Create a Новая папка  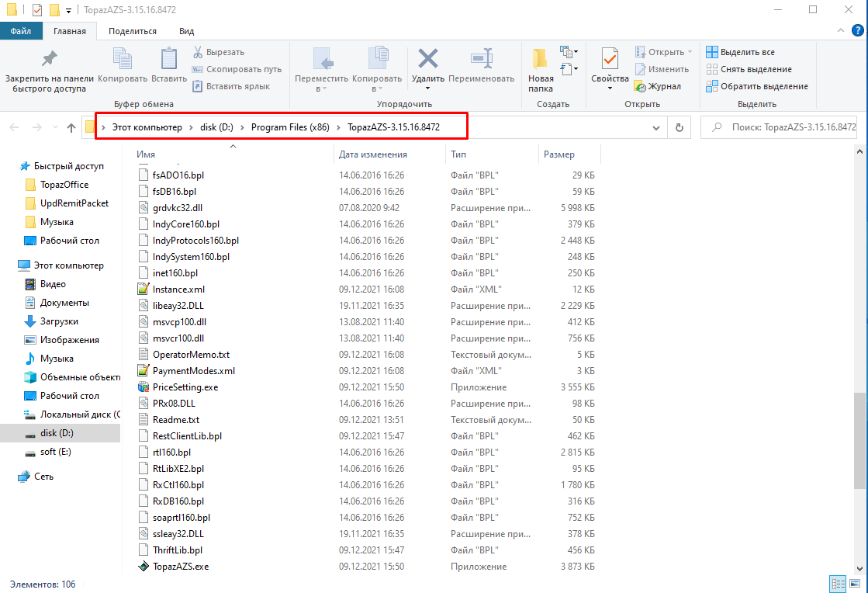[x=541, y=69]
